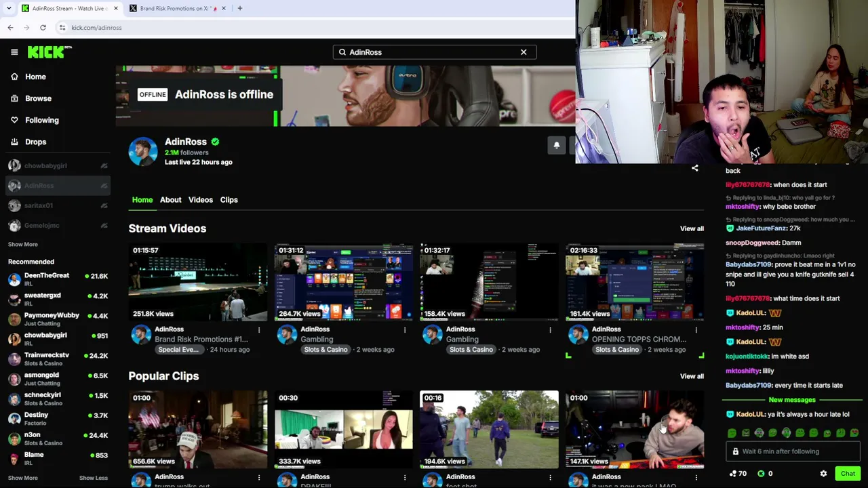868x488 pixels.
Task: Open options menu for 264.7K views Gambling video
Action: coord(405,330)
